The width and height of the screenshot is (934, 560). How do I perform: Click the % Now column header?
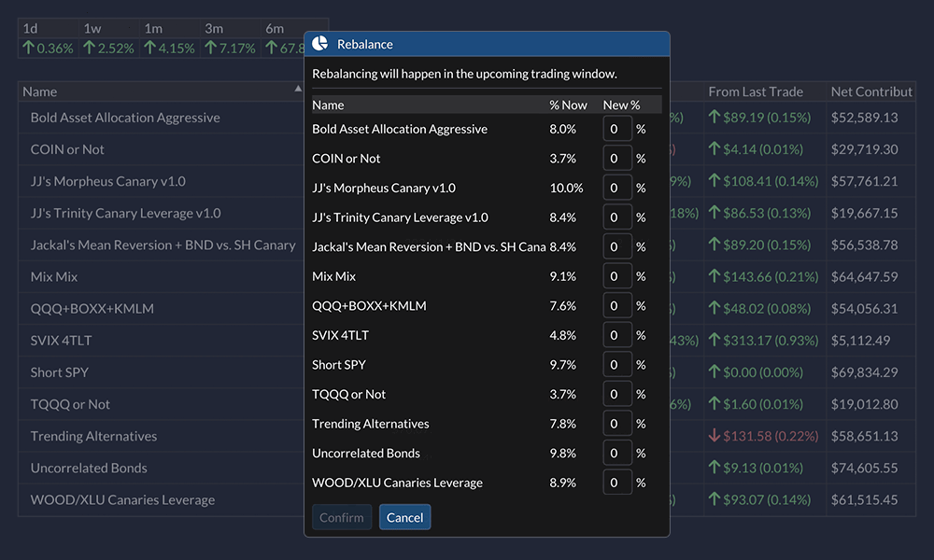(x=568, y=105)
